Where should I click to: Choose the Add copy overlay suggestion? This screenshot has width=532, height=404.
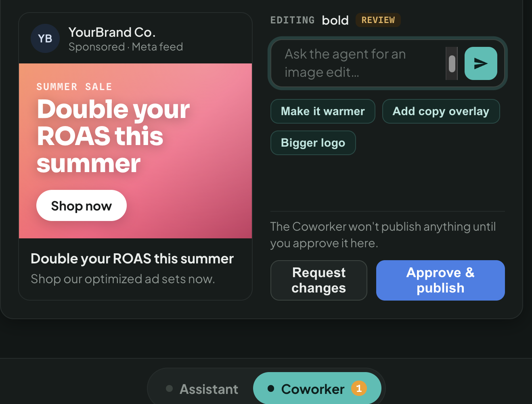tap(441, 111)
